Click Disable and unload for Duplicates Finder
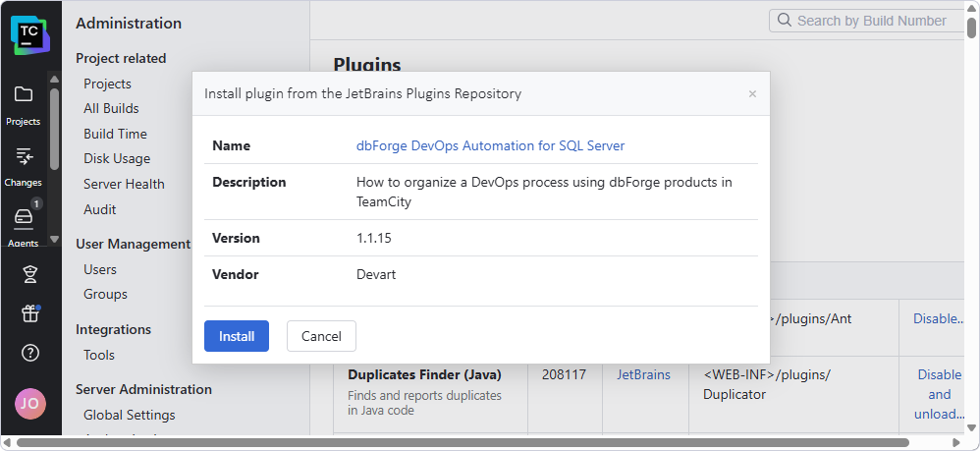 [940, 394]
